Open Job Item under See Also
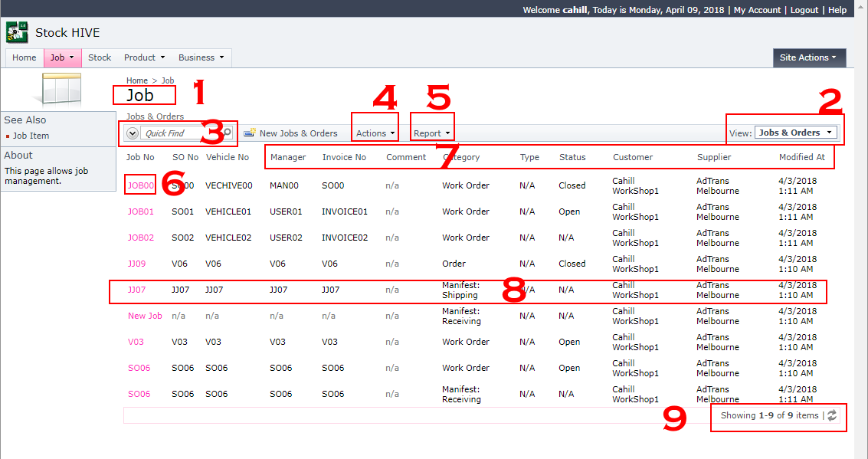 31,136
